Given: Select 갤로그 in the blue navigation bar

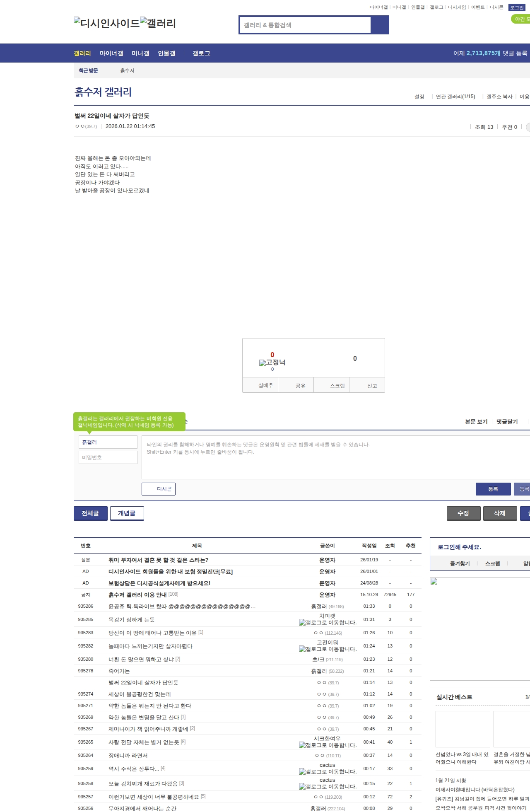Looking at the screenshot, I should 201,53.
